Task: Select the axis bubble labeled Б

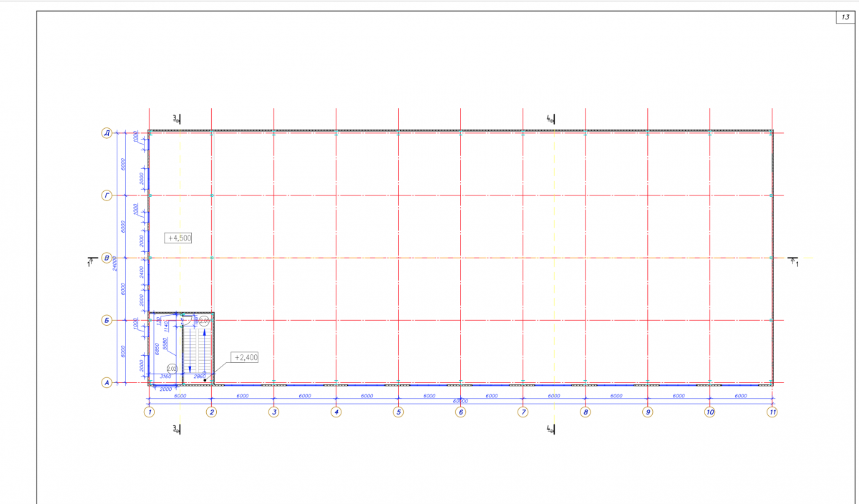Action: pyautogui.click(x=107, y=320)
